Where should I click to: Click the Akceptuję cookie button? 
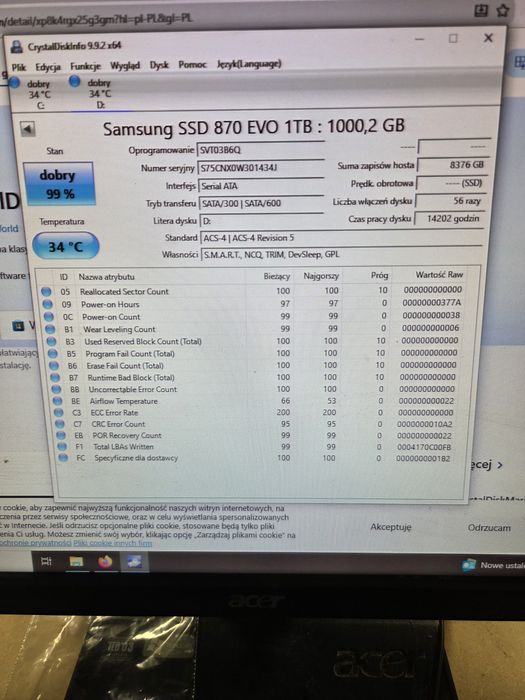point(391,527)
